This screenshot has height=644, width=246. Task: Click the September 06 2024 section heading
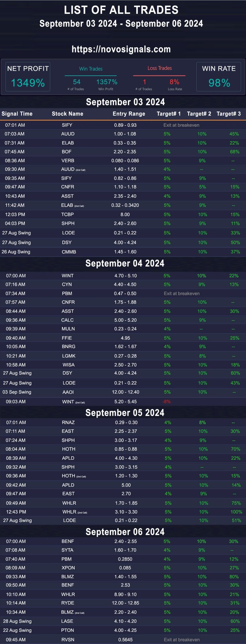coord(125,532)
